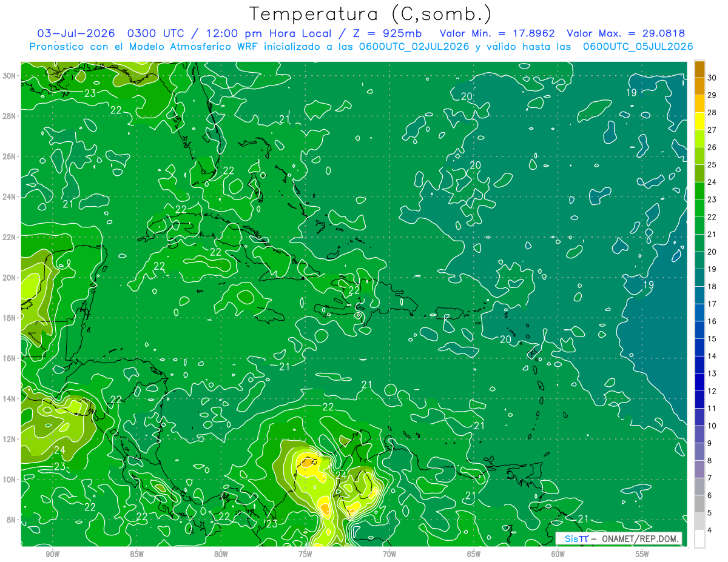This screenshot has width=728, height=562.
Task: Click the '8N' latitude axis label
Action: 11,520
